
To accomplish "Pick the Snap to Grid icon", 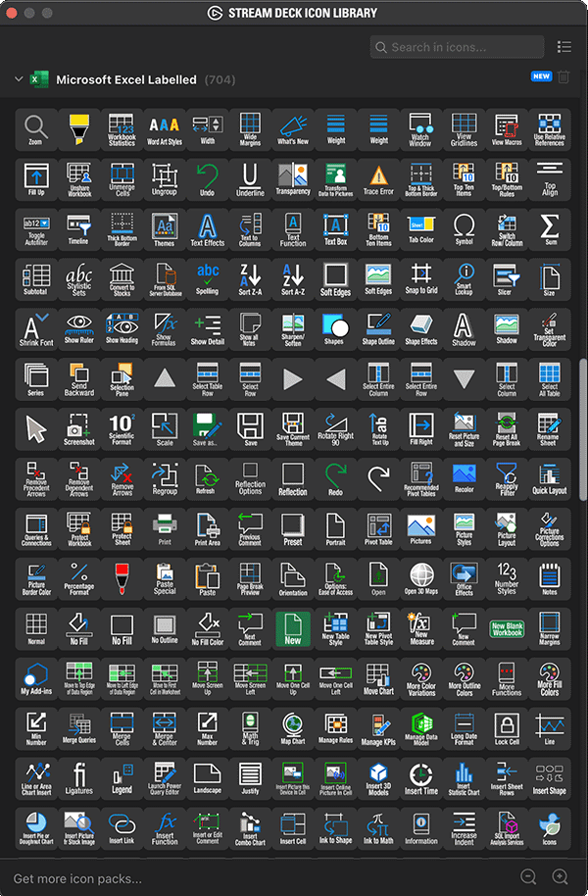I will coord(421,279).
